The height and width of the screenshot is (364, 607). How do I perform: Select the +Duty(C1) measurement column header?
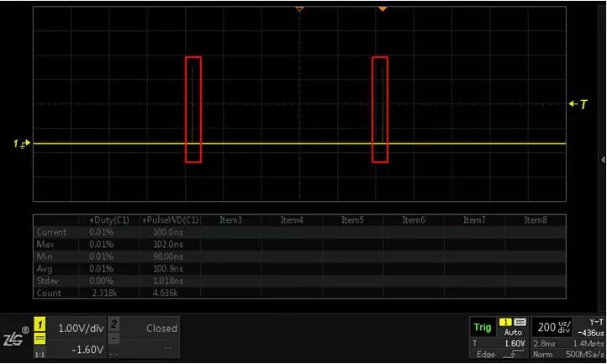point(109,220)
